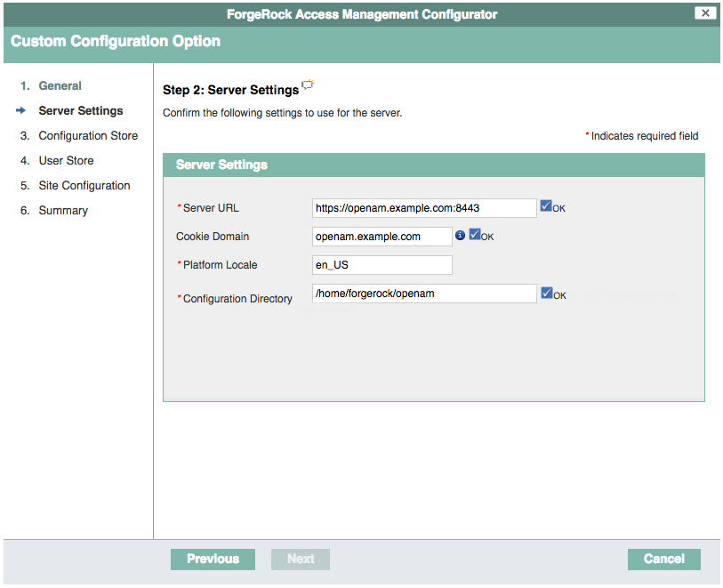Open the Configuration Store step
The width and height of the screenshot is (723, 588).
click(88, 135)
